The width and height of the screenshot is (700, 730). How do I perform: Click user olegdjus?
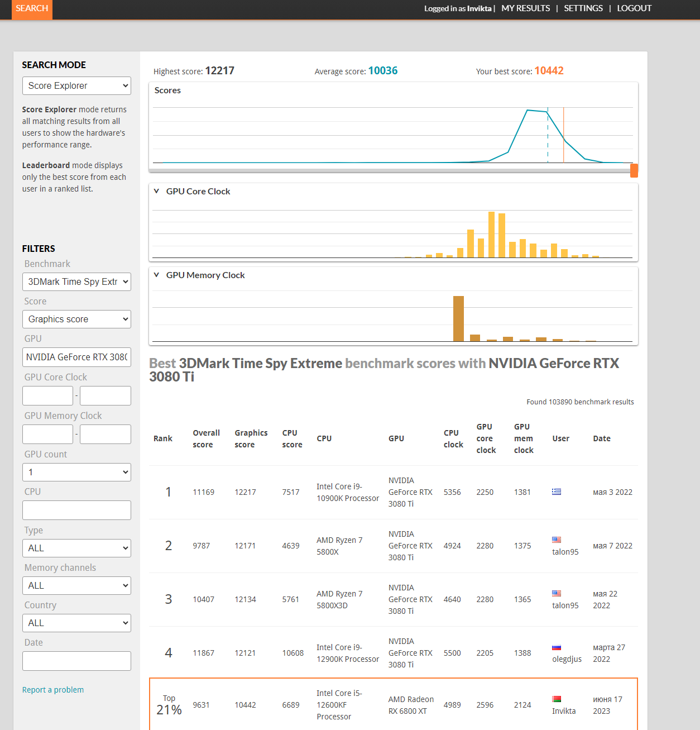click(x=567, y=659)
